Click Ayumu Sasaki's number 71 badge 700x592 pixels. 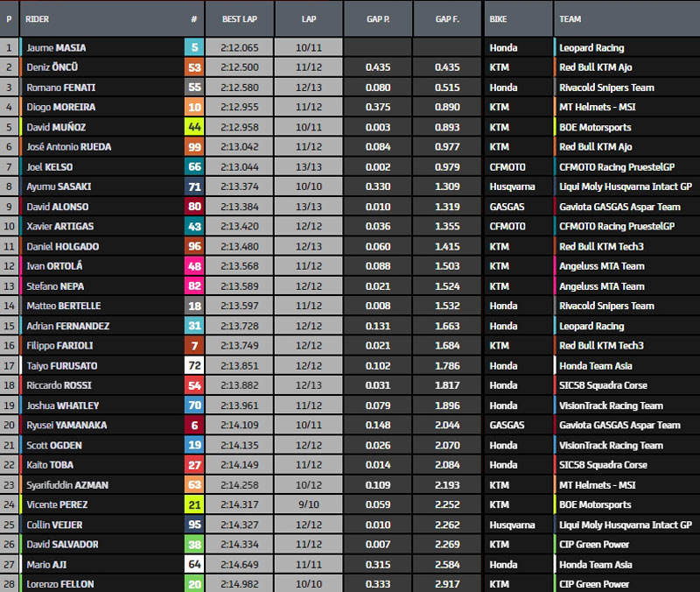(x=193, y=187)
